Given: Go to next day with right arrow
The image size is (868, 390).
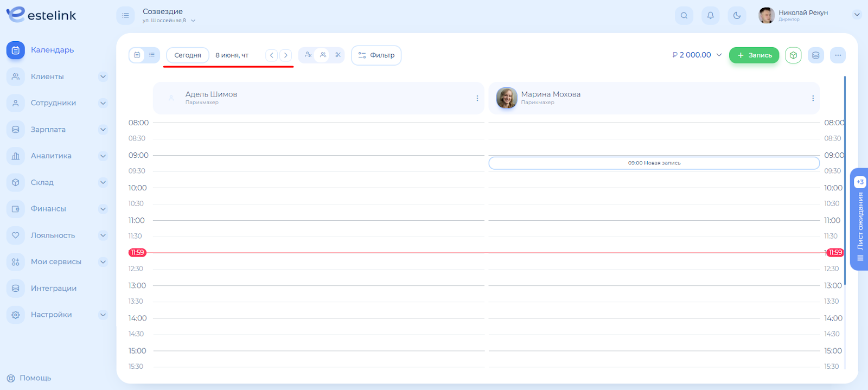Looking at the screenshot, I should [286, 55].
